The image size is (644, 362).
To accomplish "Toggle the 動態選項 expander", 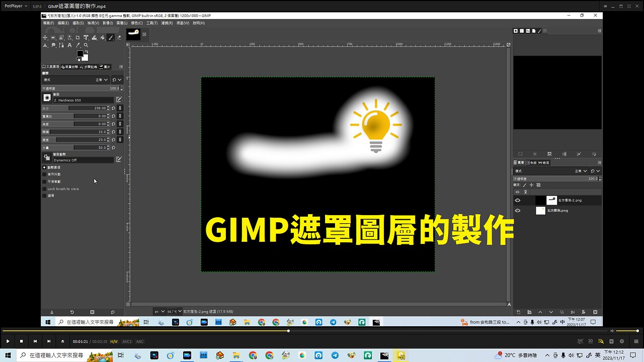I will 44,167.
